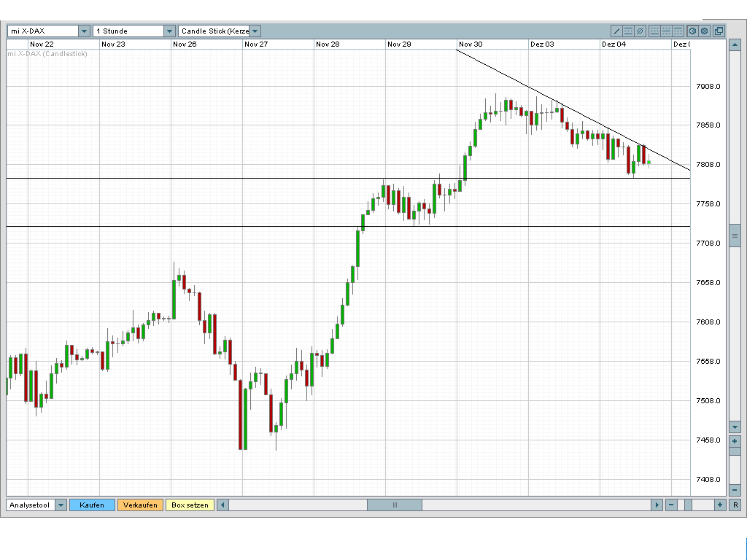Click the Nov 30 date label
The height and width of the screenshot is (560, 747).
click(471, 44)
